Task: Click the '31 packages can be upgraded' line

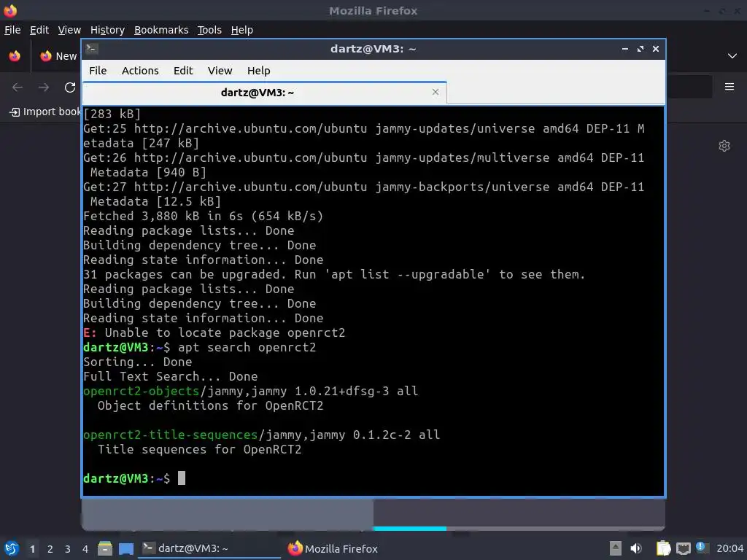Action: tap(334, 275)
